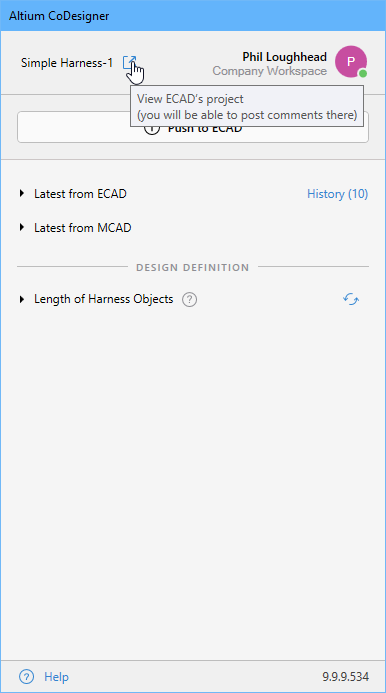Select the Latest from ECAD label
The image size is (386, 693).
[80, 194]
